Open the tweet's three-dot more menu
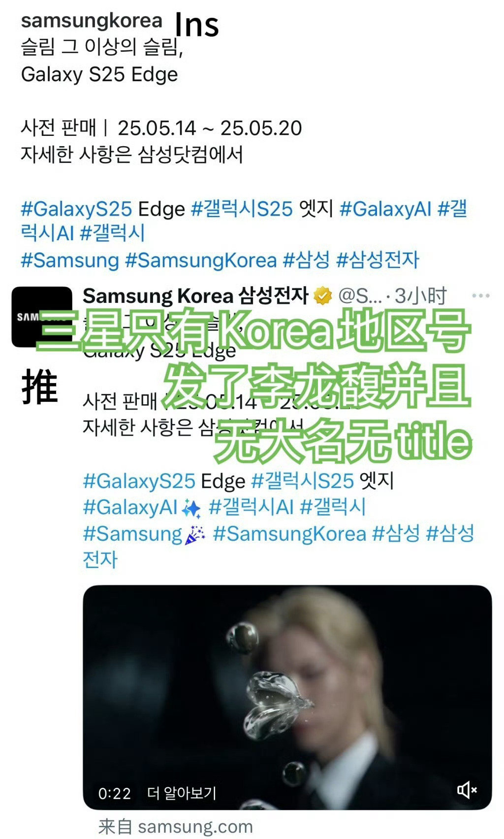Image resolution: width=504 pixels, height=839 pixels. click(480, 295)
